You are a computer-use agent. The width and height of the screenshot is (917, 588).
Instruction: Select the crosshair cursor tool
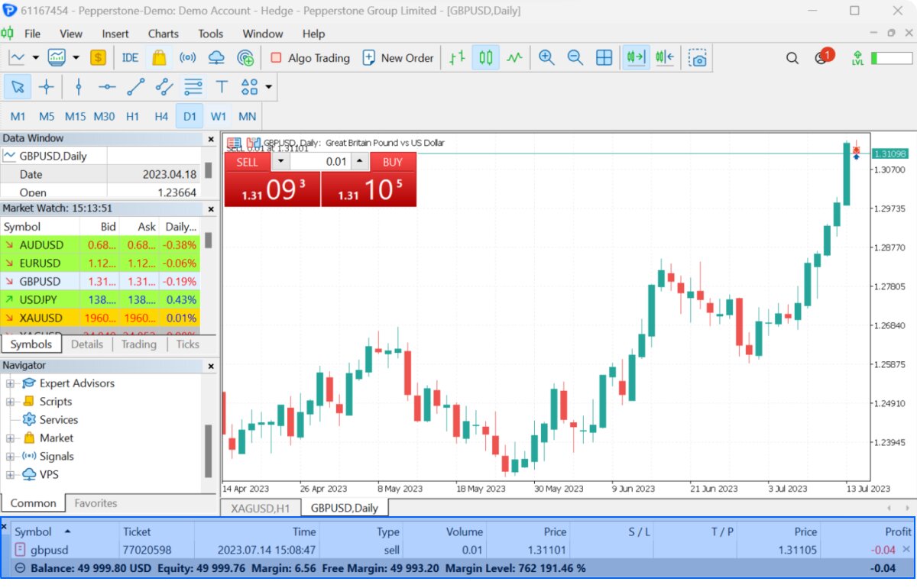click(x=47, y=87)
